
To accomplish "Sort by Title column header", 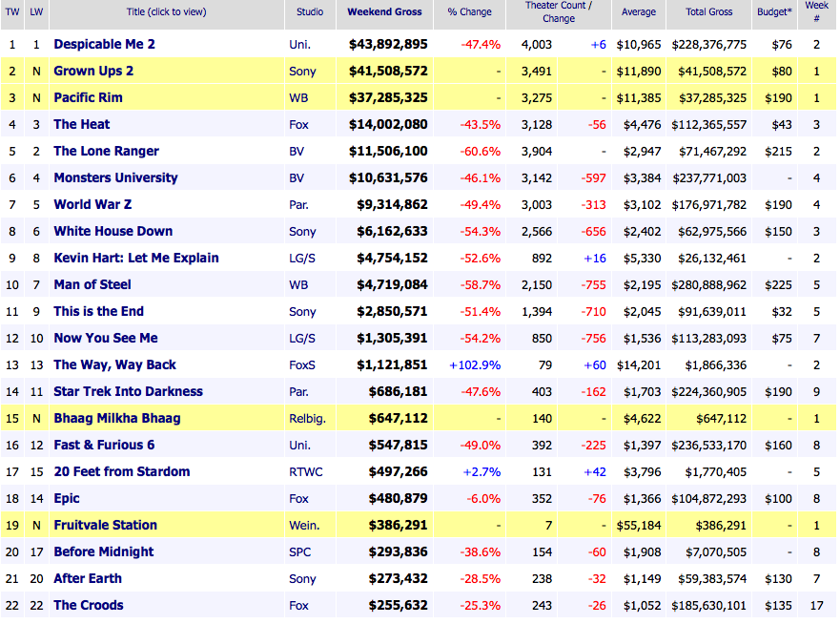I will [166, 11].
